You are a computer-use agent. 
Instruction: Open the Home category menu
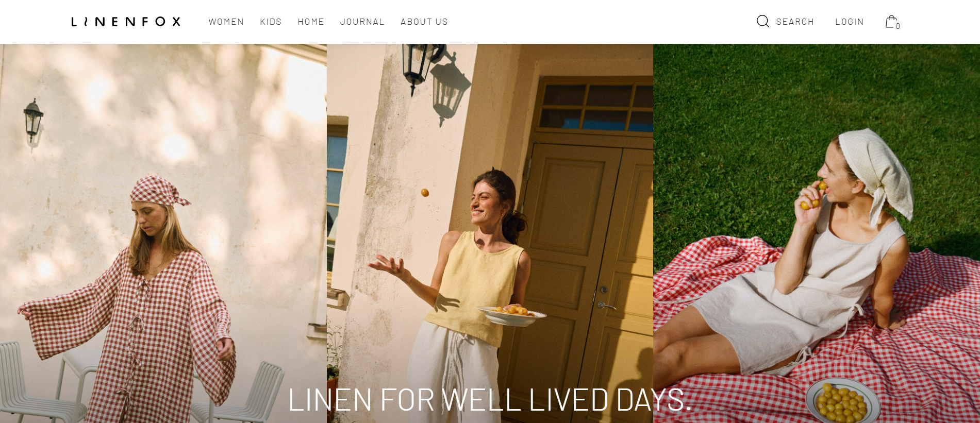(x=311, y=22)
